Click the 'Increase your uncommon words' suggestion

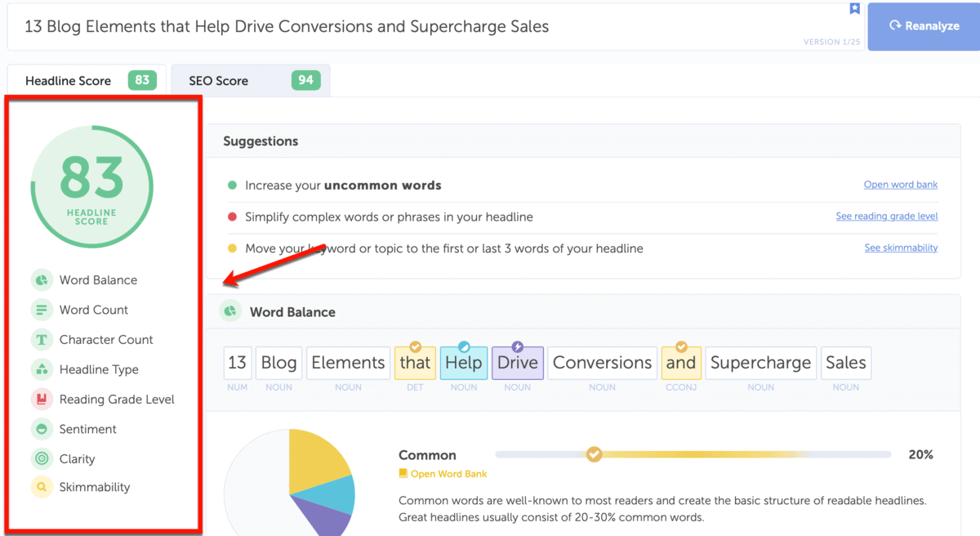[343, 185]
